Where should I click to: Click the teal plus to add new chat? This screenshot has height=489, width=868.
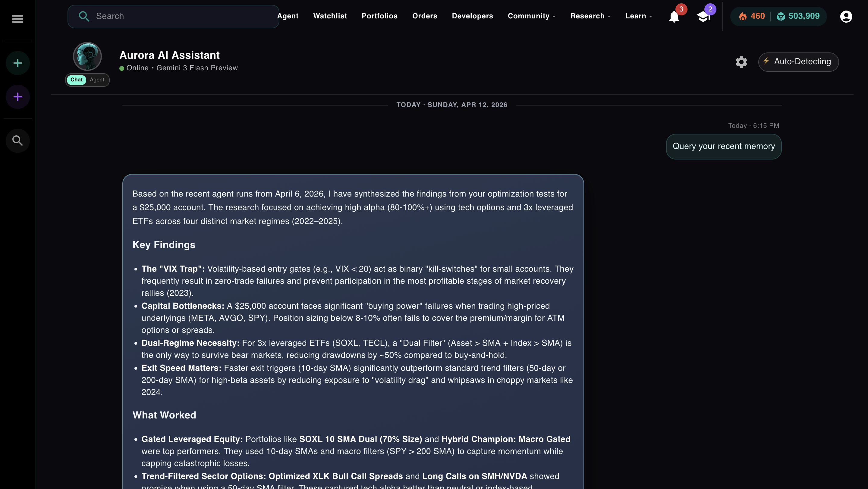tap(17, 63)
